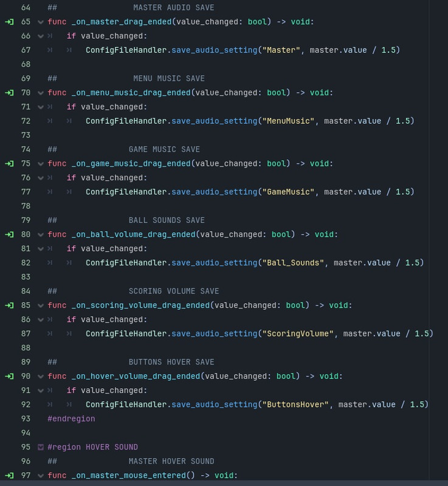Click _on_scoring_volume_drag_ended function name
Screen dimensions: 448x486
(x=141, y=306)
